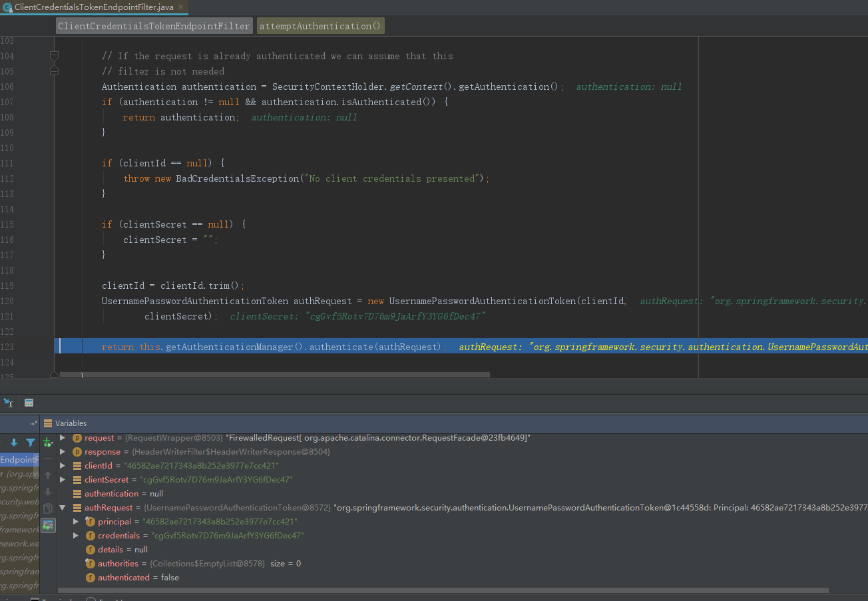Click the Frames filter funnel icon
Viewport: 868px width, 601px height.
(x=31, y=443)
